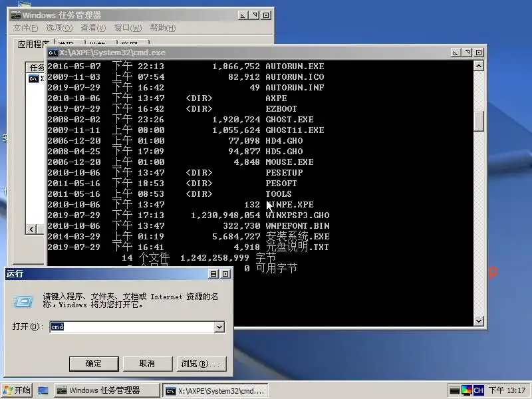Click the dark tray icon beside the display icon
The image size is (532, 399).
455,390
